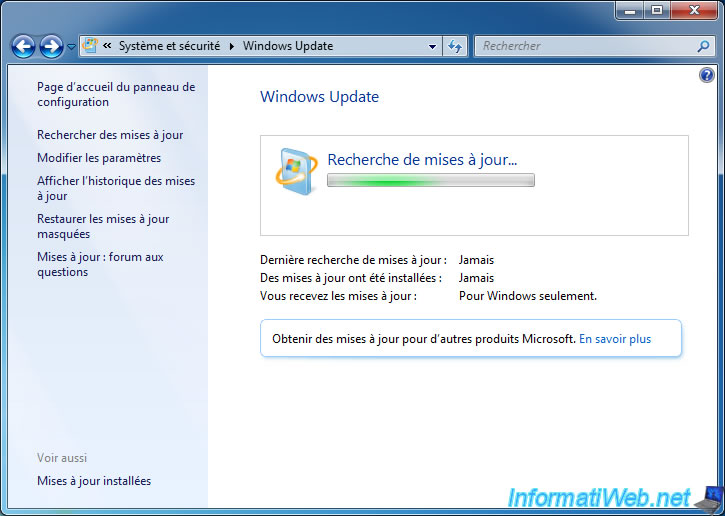Go to Système et sécurité breadcrumb
The height and width of the screenshot is (516, 725).
tap(169, 46)
